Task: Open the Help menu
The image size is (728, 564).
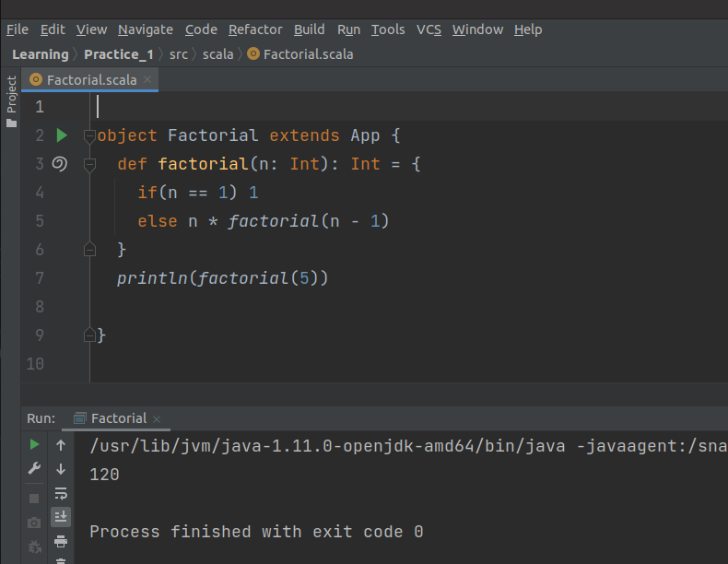Action: point(528,29)
